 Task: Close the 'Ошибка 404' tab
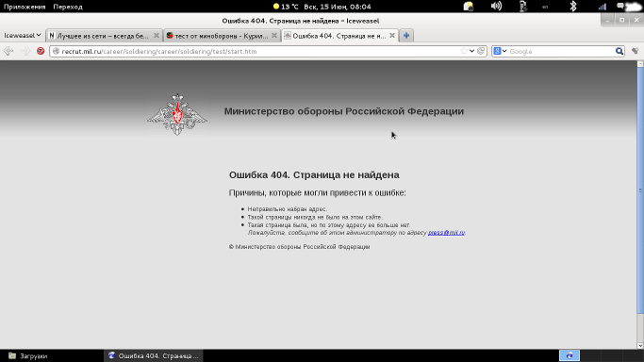[392, 36]
